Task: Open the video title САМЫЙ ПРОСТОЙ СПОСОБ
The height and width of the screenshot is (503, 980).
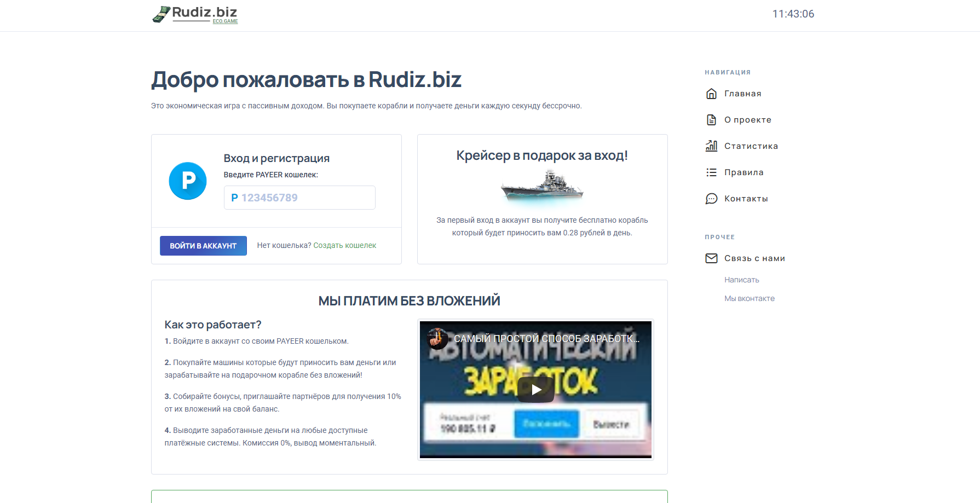Action: (x=546, y=339)
